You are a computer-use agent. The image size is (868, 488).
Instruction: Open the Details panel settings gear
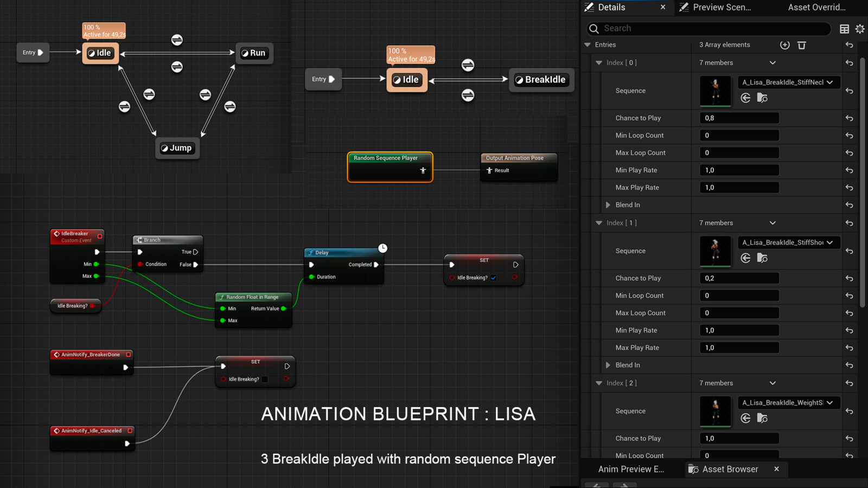(859, 29)
